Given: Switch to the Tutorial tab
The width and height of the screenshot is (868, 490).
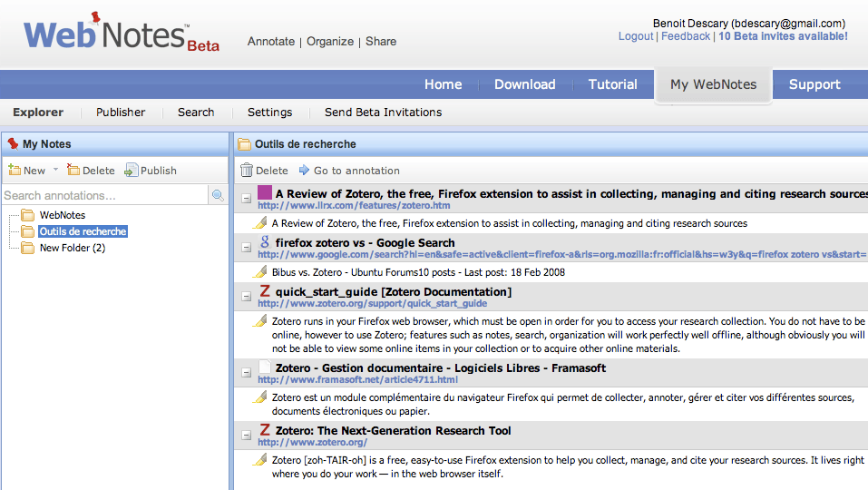Looking at the screenshot, I should coord(612,84).
